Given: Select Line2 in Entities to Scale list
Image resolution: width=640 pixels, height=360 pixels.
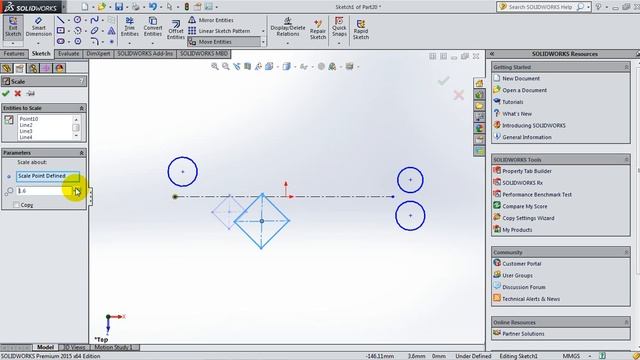Looking at the screenshot, I should click(26, 125).
